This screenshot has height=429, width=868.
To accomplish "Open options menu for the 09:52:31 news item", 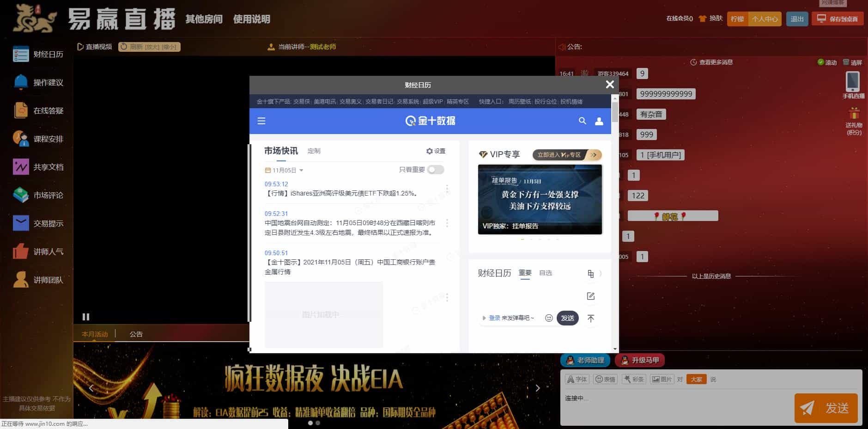I will [447, 223].
